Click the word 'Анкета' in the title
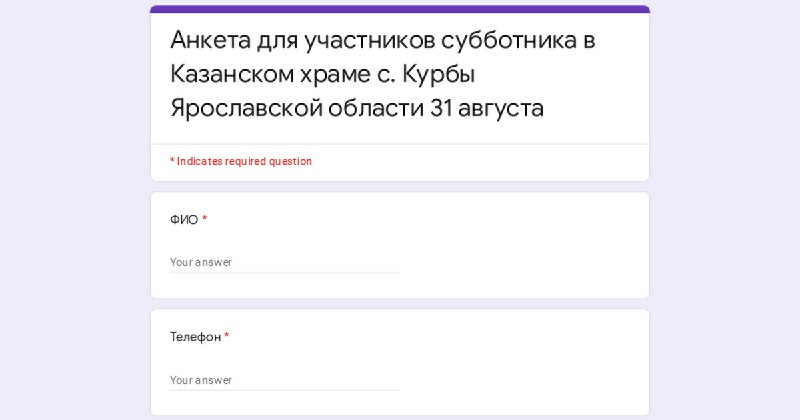 pyautogui.click(x=210, y=40)
